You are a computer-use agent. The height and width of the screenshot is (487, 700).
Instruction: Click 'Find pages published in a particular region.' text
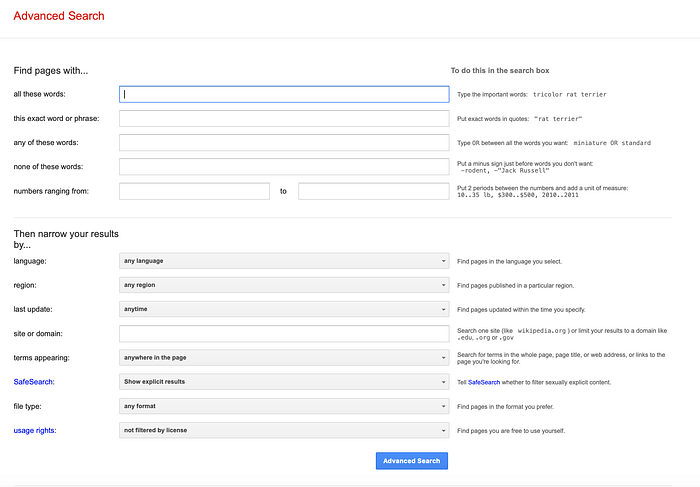516,286
